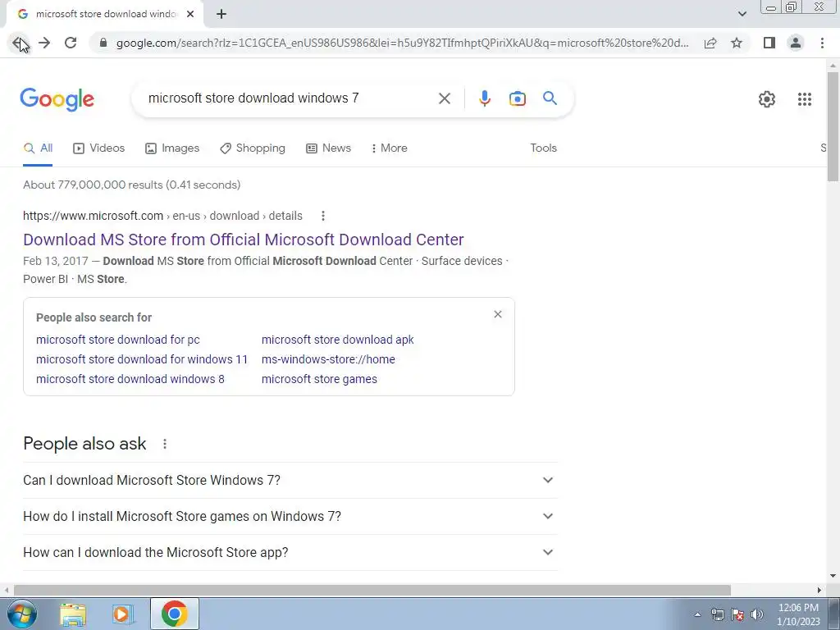The height and width of the screenshot is (630, 840).
Task: Search microsoft store download for pc
Action: [x=118, y=340]
